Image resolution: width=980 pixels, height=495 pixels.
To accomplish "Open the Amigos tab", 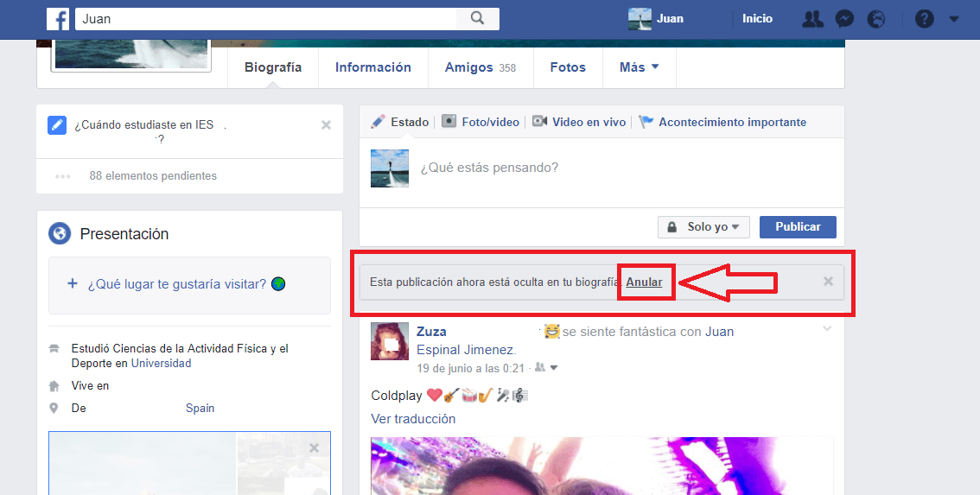I will click(x=480, y=67).
